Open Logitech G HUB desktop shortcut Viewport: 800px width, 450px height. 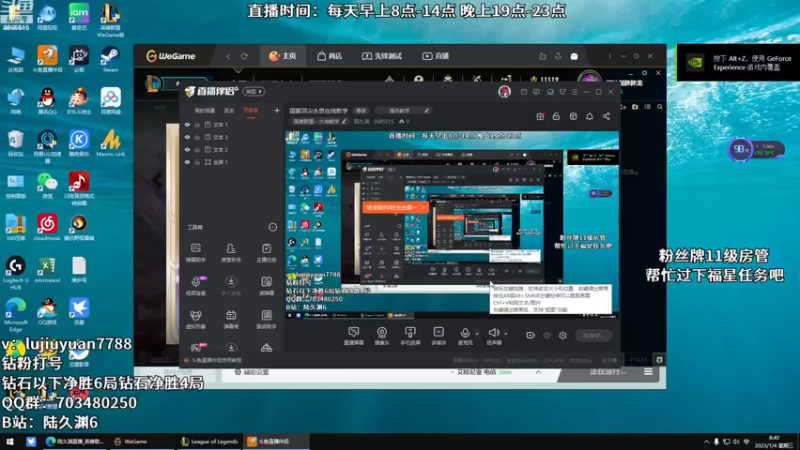(x=15, y=273)
